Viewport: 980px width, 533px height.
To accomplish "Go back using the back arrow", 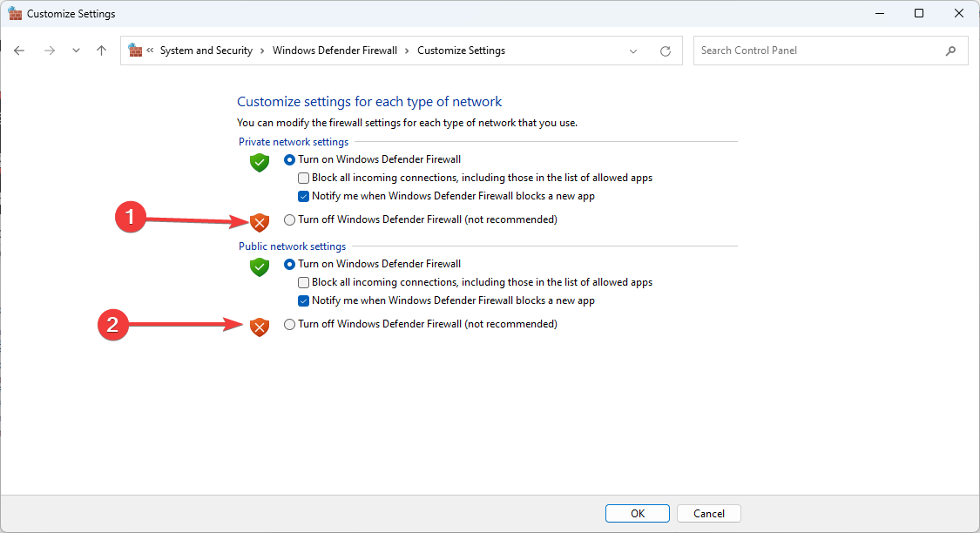I will click(x=19, y=51).
